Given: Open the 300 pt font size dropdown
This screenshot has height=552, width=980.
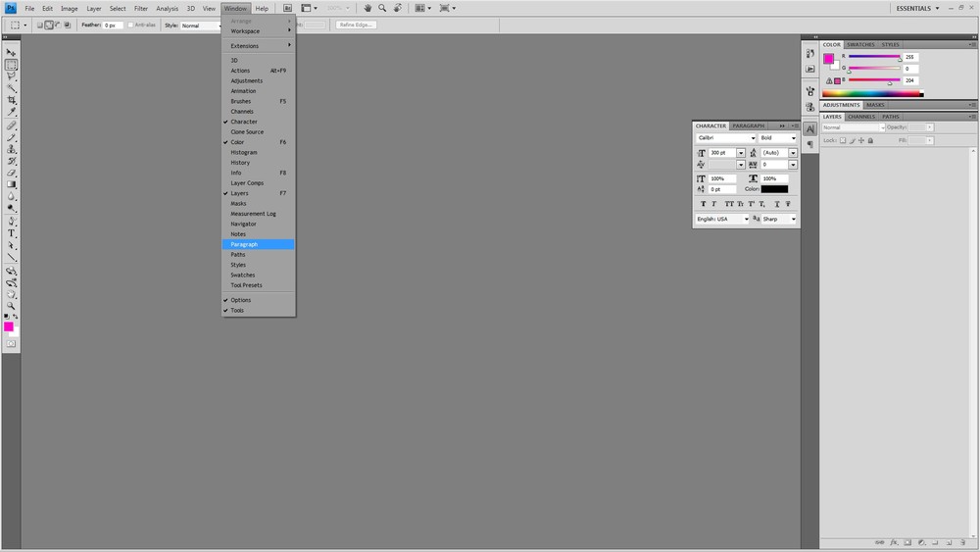Looking at the screenshot, I should tap(741, 153).
